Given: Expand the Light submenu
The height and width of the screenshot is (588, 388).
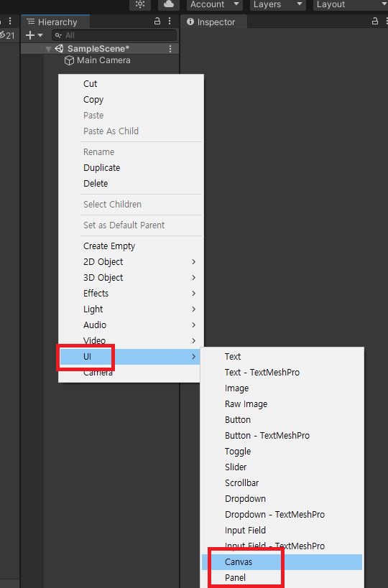Looking at the screenshot, I should [x=131, y=309].
